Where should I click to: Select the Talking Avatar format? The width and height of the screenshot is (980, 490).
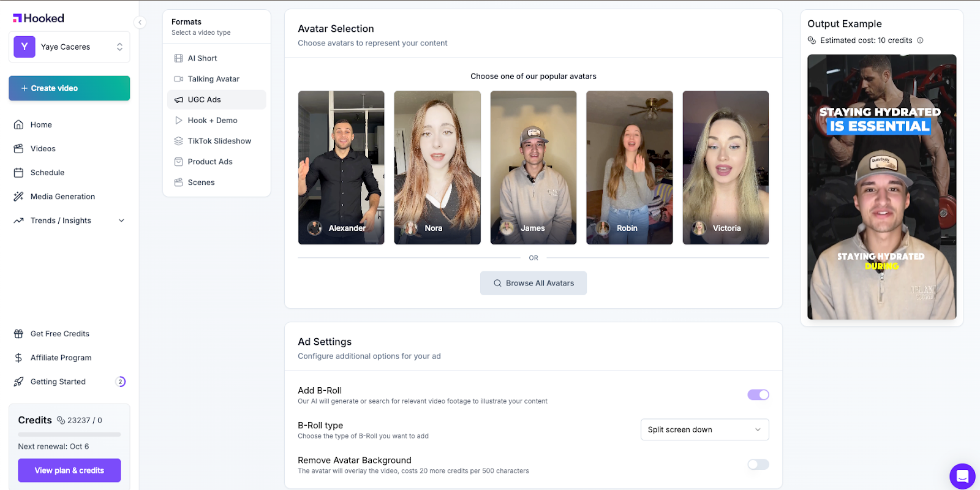(x=213, y=79)
